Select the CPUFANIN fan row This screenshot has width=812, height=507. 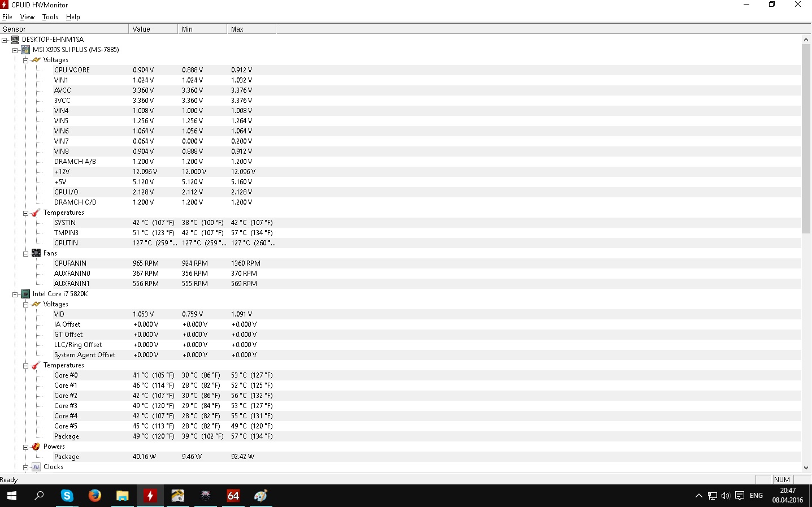click(427, 263)
